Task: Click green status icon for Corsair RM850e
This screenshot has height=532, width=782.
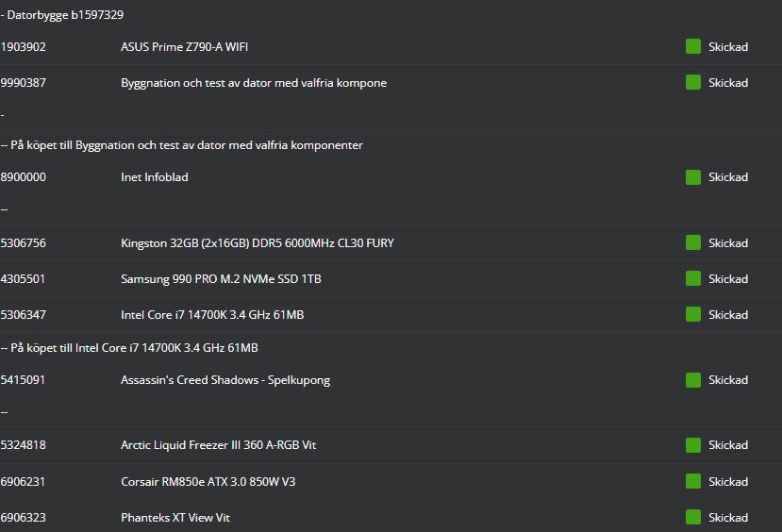Action: coord(693,482)
